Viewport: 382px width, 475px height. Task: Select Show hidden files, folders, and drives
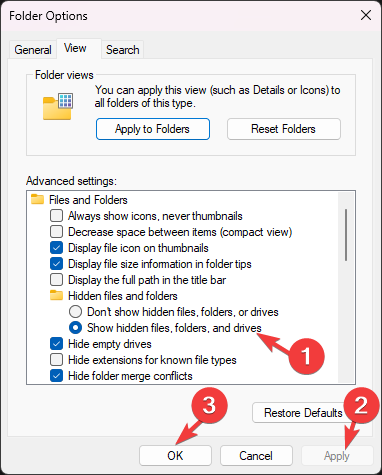pos(75,328)
